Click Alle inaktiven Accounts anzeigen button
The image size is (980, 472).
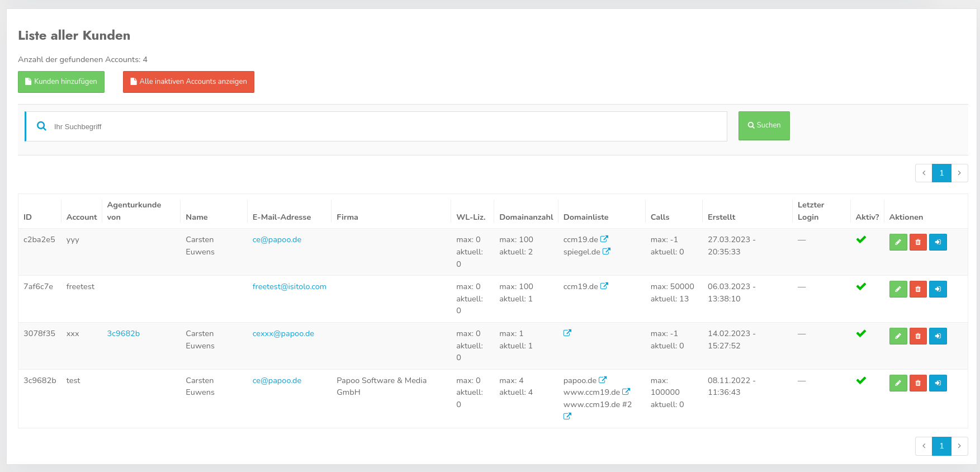coord(188,82)
